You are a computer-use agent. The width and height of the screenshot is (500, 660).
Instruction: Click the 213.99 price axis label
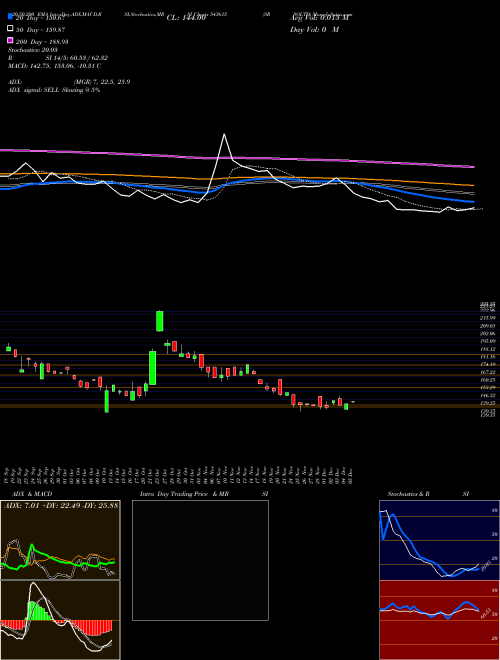489,318
